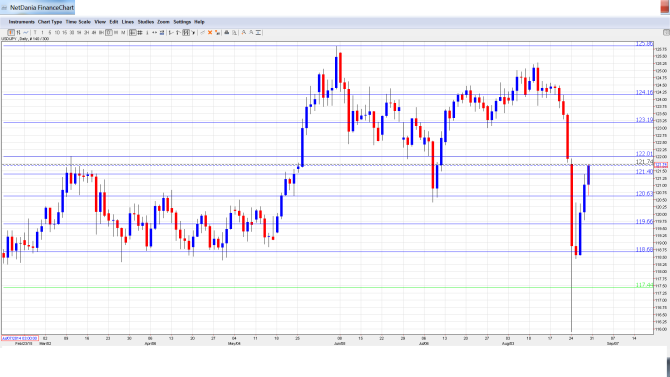
Task: Switch to 2H time scale
Action: click(86, 32)
